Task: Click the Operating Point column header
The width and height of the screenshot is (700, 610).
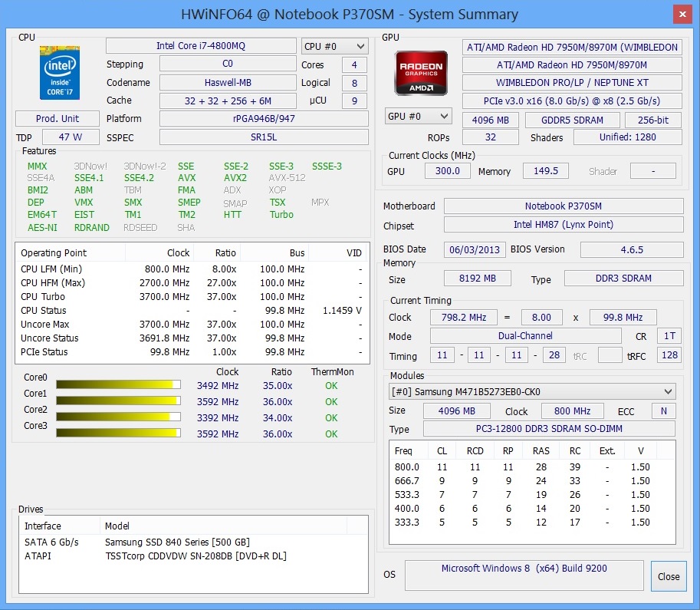Action: click(71, 253)
